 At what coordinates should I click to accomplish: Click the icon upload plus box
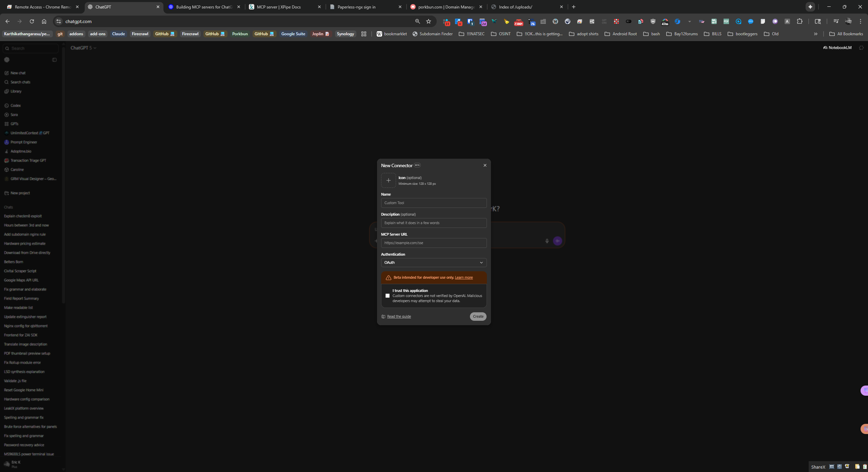pyautogui.click(x=388, y=180)
